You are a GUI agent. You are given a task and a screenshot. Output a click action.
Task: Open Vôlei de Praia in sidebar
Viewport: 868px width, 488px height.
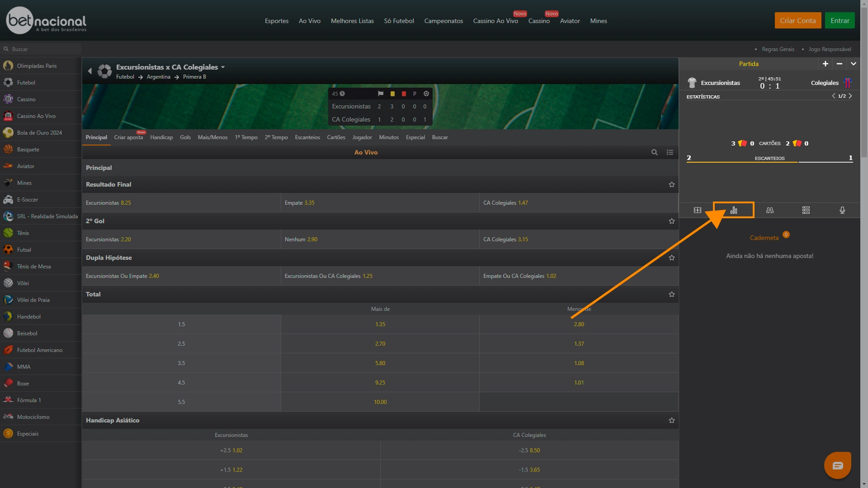tap(41, 300)
